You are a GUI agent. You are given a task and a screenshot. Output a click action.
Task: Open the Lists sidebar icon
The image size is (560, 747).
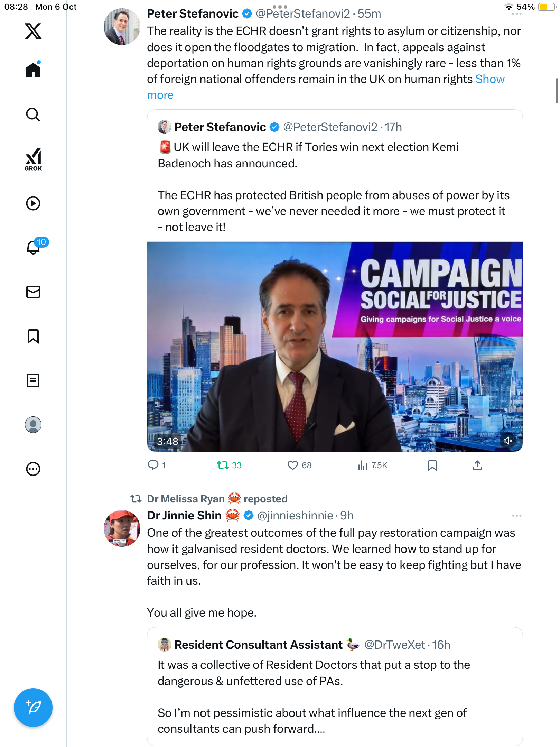click(33, 380)
